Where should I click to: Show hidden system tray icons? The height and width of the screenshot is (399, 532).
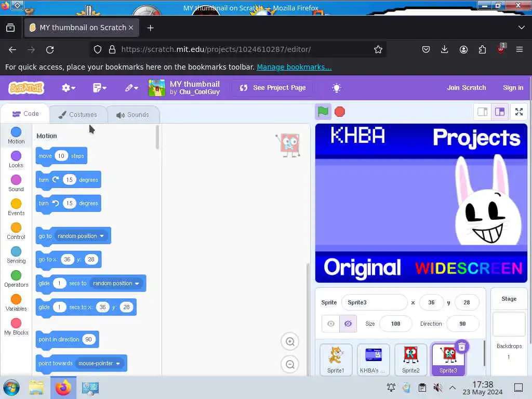point(453,388)
